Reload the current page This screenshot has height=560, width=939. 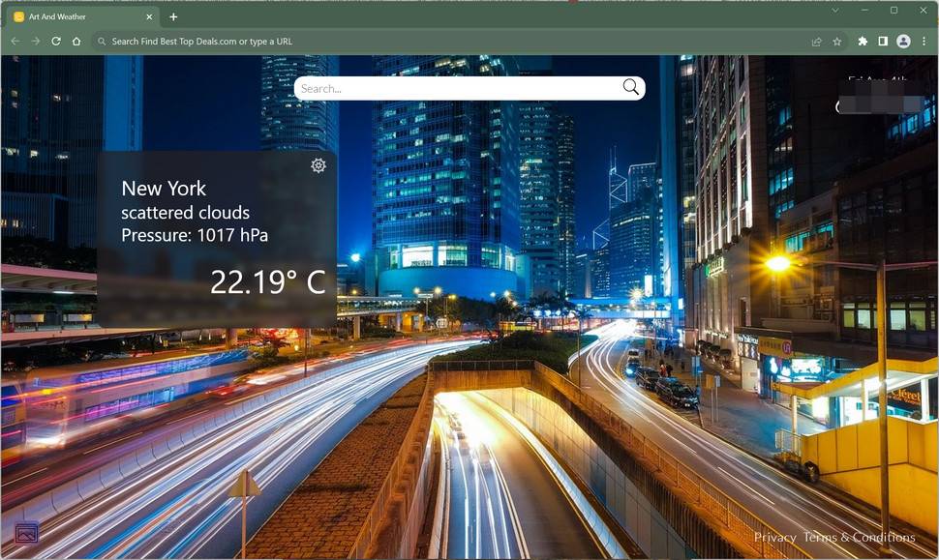(x=56, y=42)
